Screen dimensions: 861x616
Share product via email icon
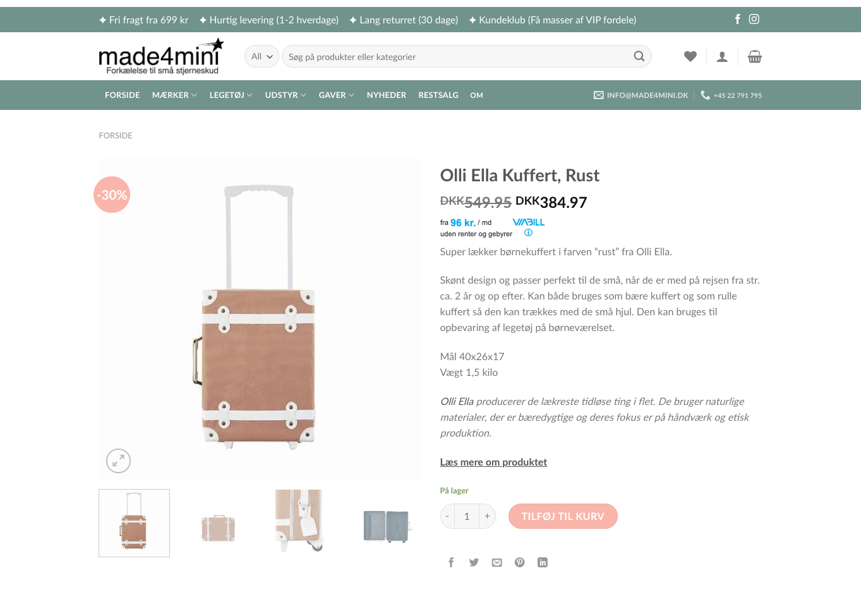point(497,562)
